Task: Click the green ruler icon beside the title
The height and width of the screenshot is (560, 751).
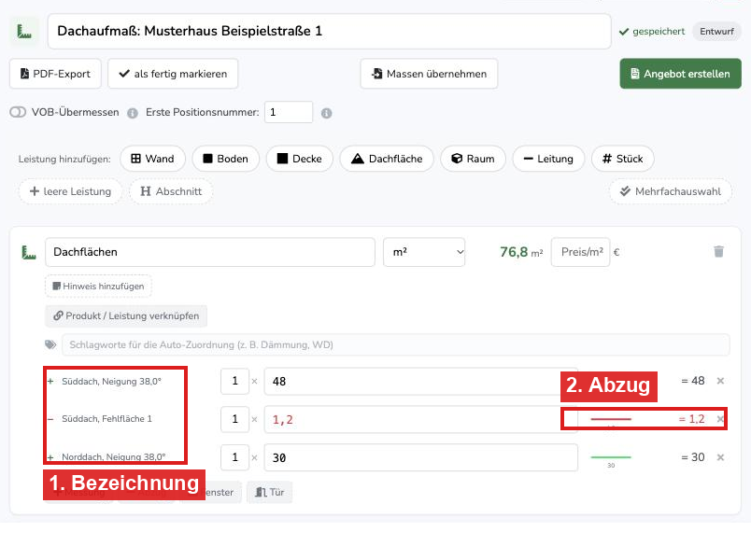Action: click(x=24, y=32)
